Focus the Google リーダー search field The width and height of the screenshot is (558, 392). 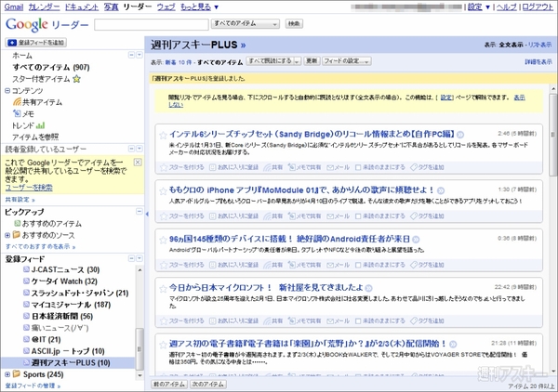[152, 24]
